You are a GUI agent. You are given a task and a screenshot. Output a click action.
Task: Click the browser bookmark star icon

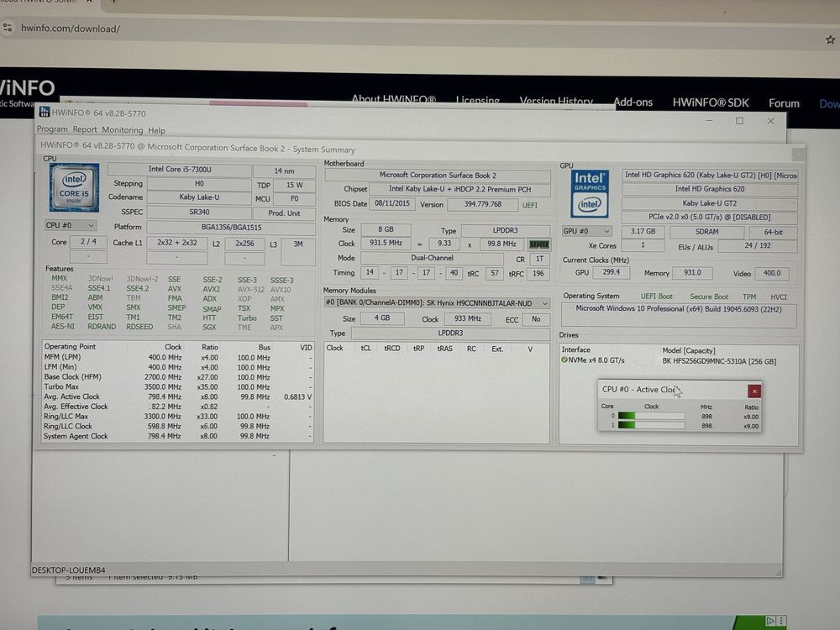(x=830, y=39)
